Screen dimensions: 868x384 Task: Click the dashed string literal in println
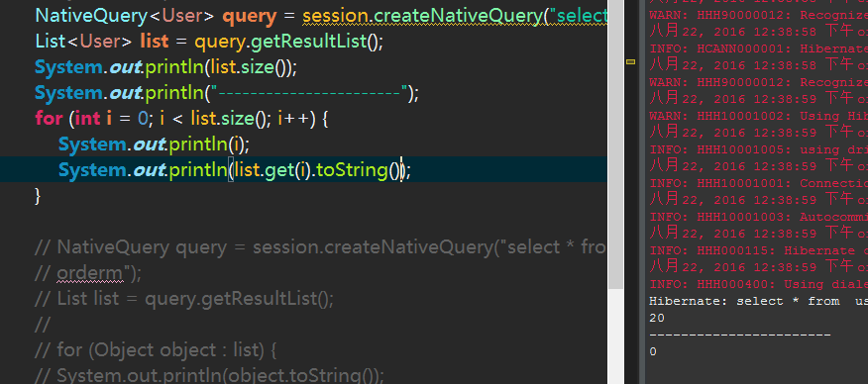[x=309, y=92]
